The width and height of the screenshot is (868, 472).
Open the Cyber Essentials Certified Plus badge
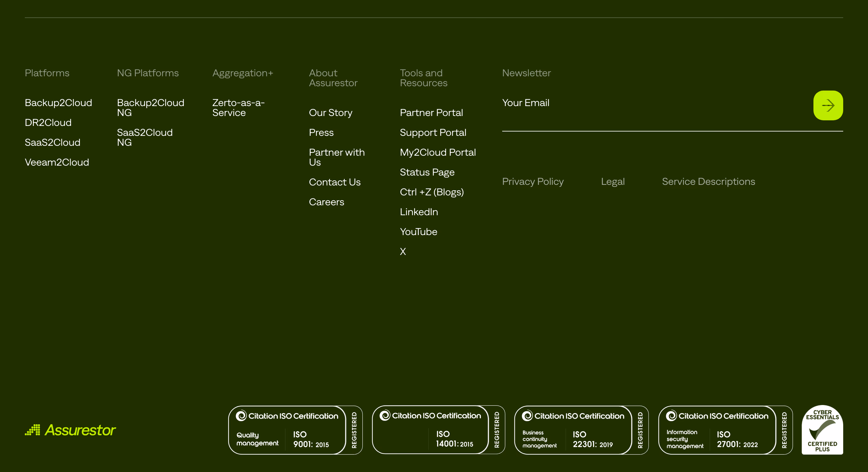822,430
